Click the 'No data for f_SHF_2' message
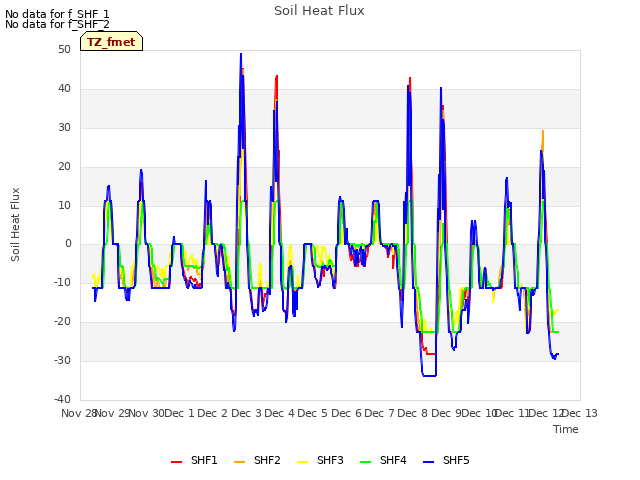This screenshot has height=480, width=640. (x=57, y=24)
